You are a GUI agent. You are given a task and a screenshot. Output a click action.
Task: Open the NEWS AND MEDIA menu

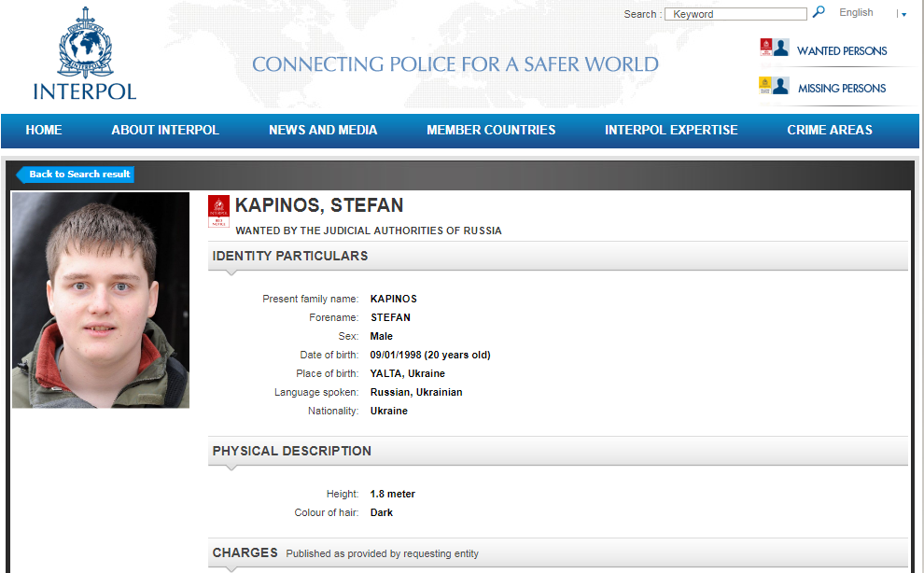click(323, 131)
